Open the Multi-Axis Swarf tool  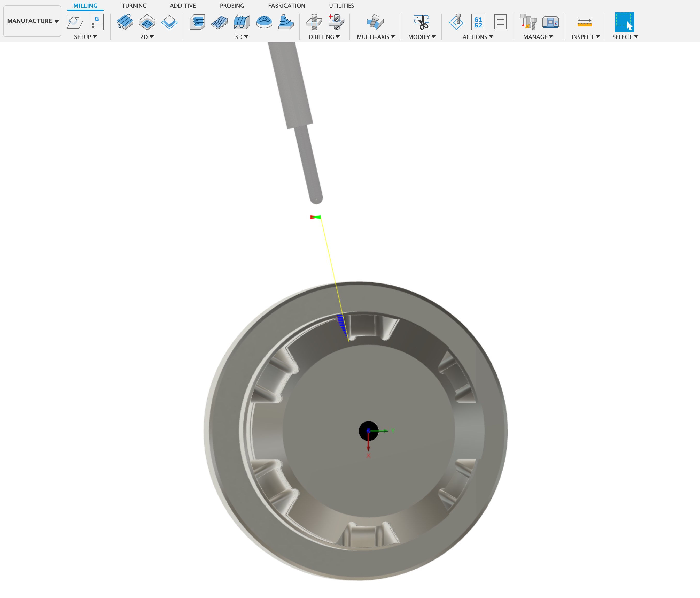(x=376, y=21)
